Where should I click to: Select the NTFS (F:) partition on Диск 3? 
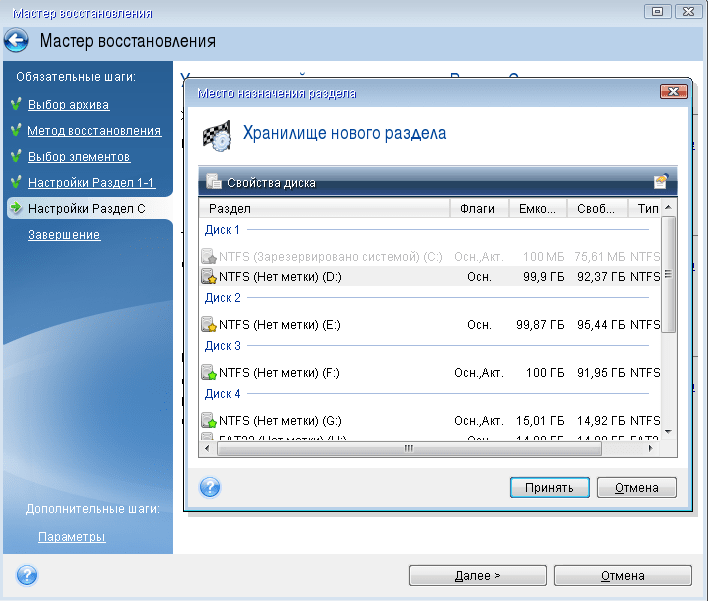coord(330,373)
